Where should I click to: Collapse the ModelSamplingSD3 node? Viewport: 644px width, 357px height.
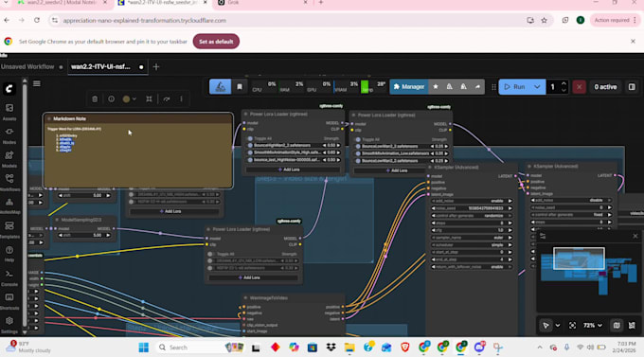(x=57, y=220)
